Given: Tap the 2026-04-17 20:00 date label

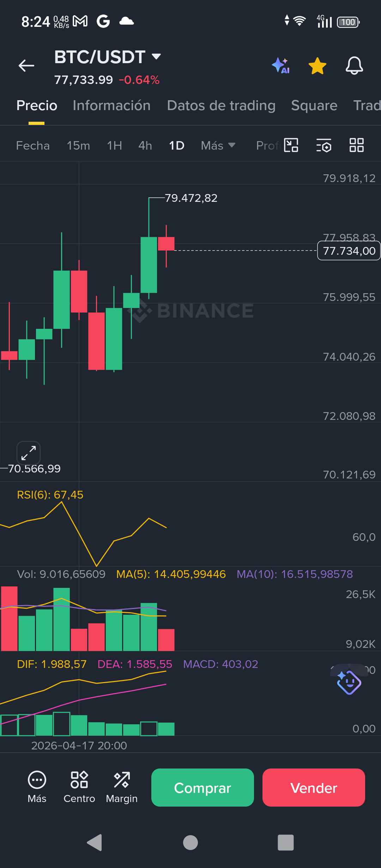Looking at the screenshot, I should (x=79, y=746).
